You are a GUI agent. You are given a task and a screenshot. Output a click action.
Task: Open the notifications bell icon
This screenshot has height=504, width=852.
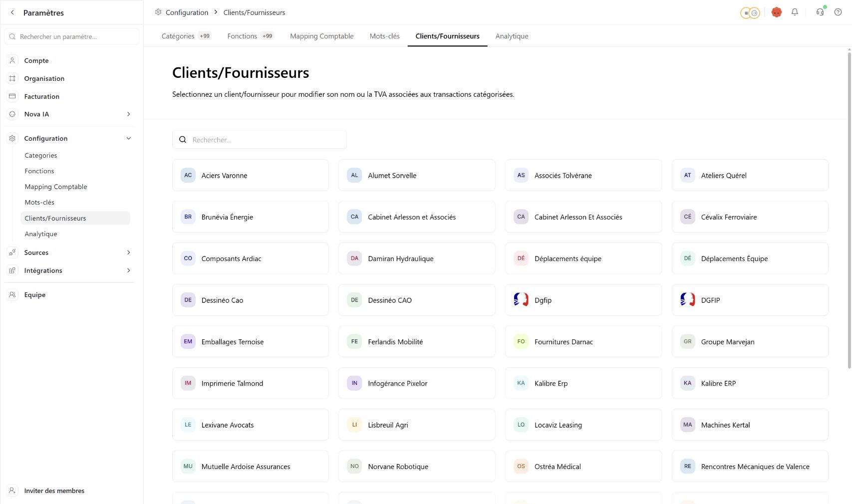tap(795, 12)
